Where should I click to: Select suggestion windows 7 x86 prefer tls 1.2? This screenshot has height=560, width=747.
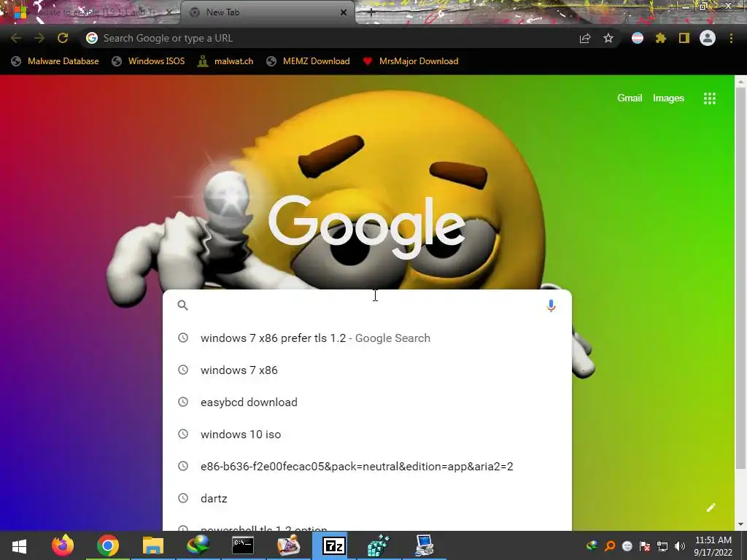pos(367,338)
